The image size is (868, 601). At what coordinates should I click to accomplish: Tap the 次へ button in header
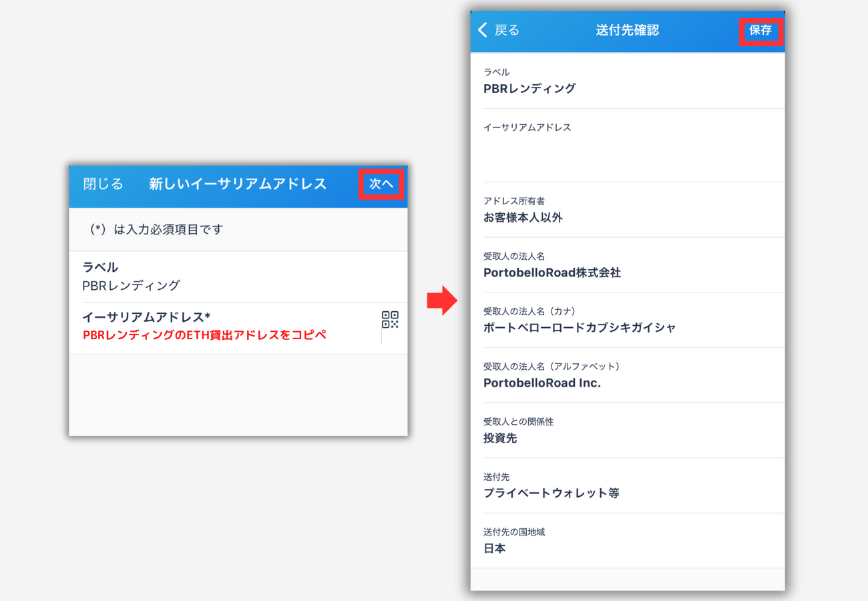point(381,184)
